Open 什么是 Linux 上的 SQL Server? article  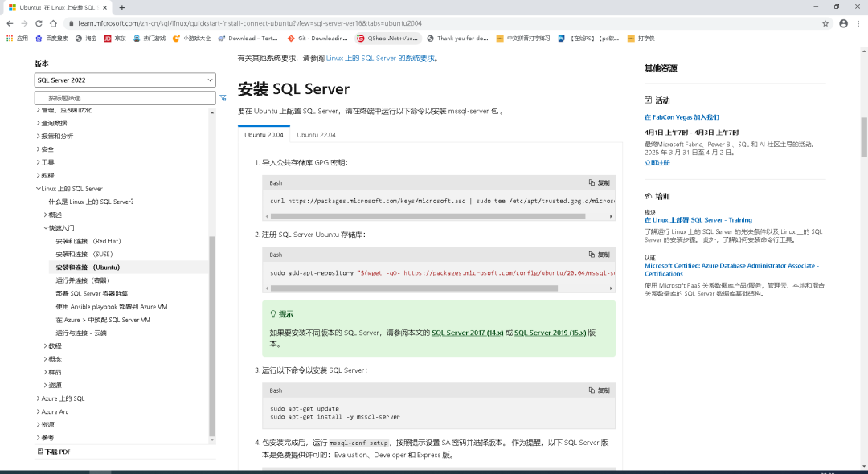92,202
